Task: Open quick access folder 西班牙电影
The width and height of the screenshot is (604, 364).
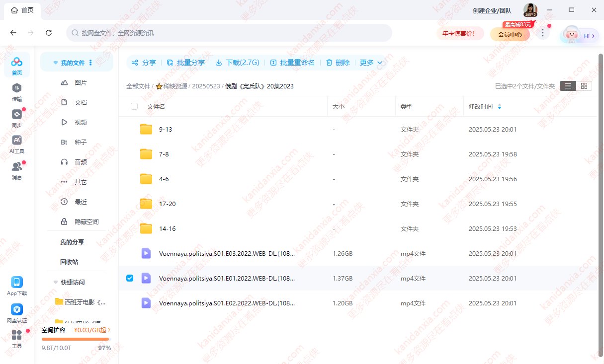Action: click(x=81, y=302)
